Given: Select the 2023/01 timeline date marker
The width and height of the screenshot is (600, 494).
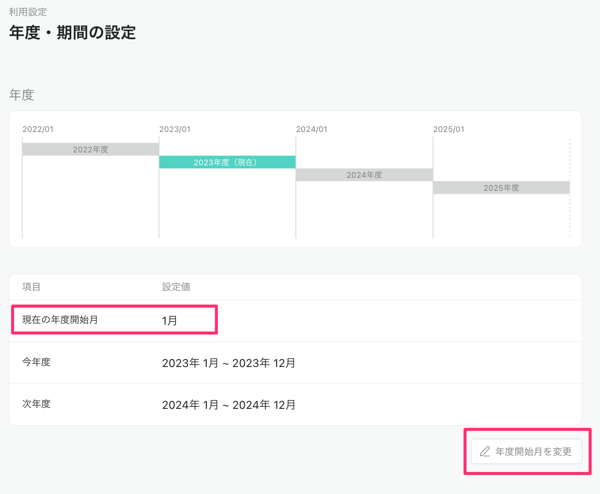Looking at the screenshot, I should 175,129.
